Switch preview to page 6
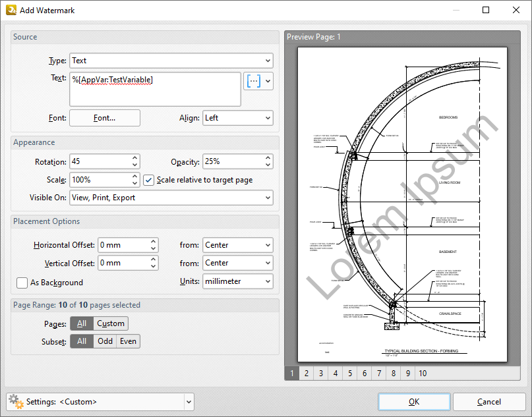 coord(365,374)
